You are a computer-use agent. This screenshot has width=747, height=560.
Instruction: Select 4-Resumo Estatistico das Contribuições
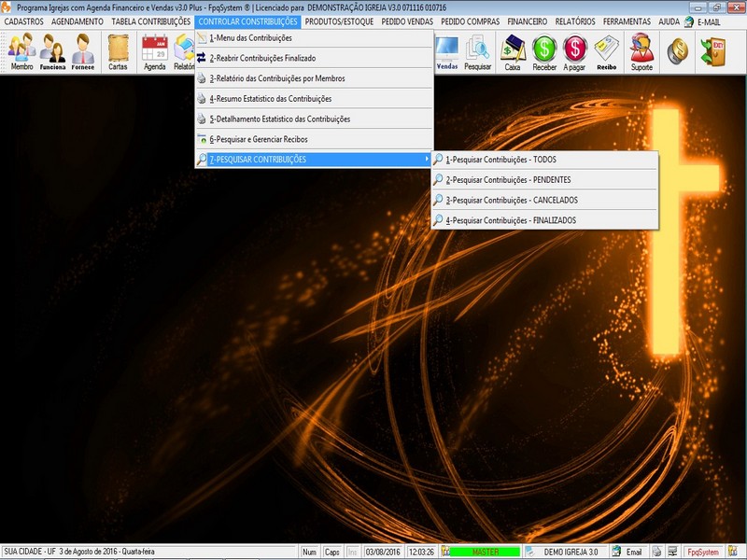[315, 99]
